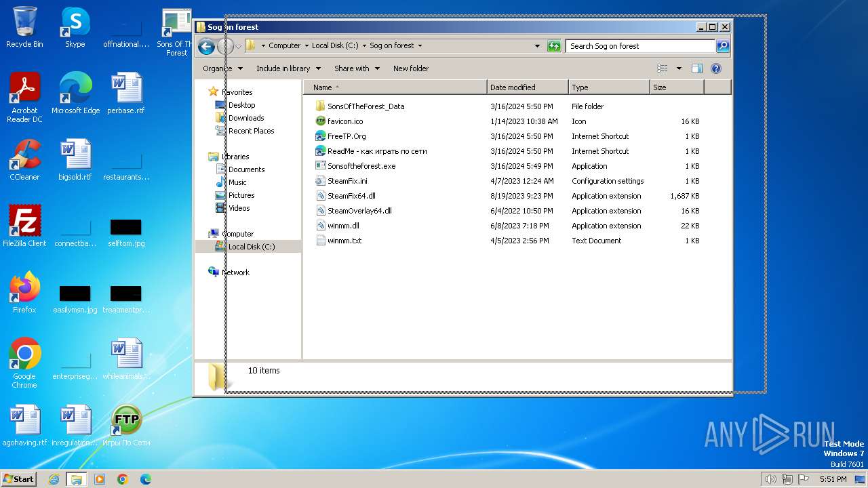Sort files by Size column

pos(677,87)
